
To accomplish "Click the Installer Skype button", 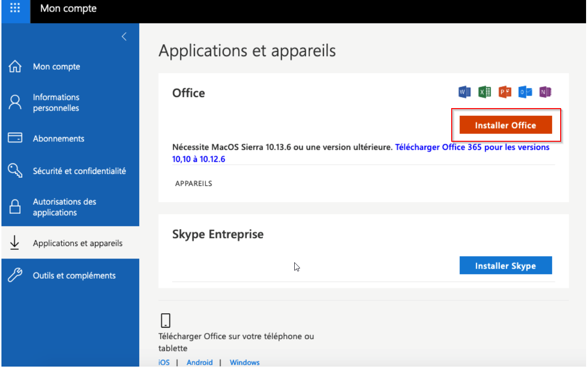I will pyautogui.click(x=505, y=266).
